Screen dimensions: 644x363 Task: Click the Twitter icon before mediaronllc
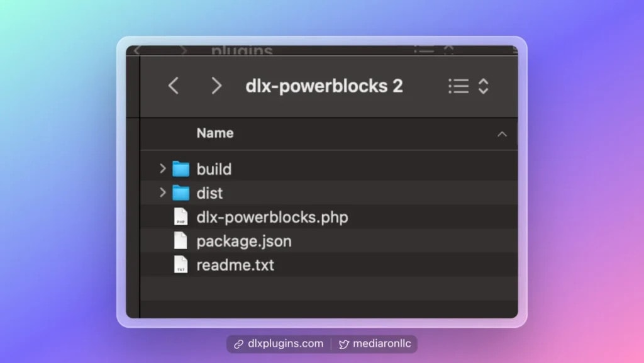click(344, 344)
